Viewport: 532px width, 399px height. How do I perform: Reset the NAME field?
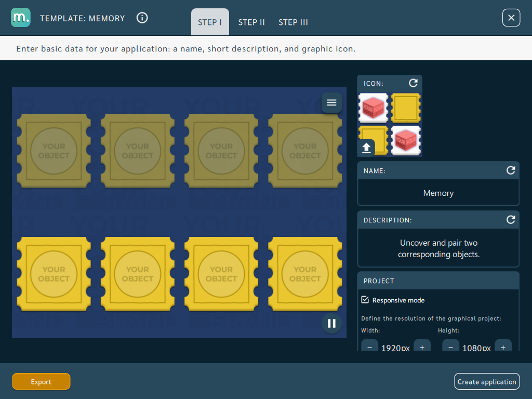[x=511, y=170]
